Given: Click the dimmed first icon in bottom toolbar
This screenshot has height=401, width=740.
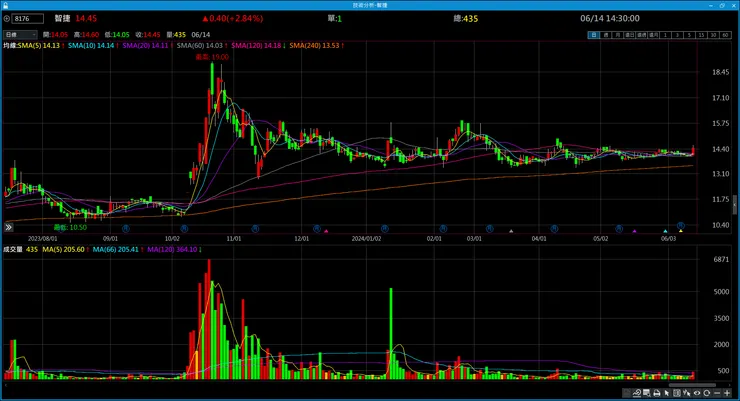Looking at the screenshot, I should [x=626, y=393].
